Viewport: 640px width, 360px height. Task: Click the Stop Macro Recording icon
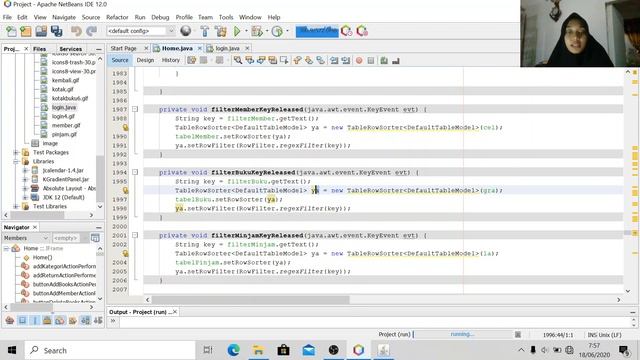point(371,60)
